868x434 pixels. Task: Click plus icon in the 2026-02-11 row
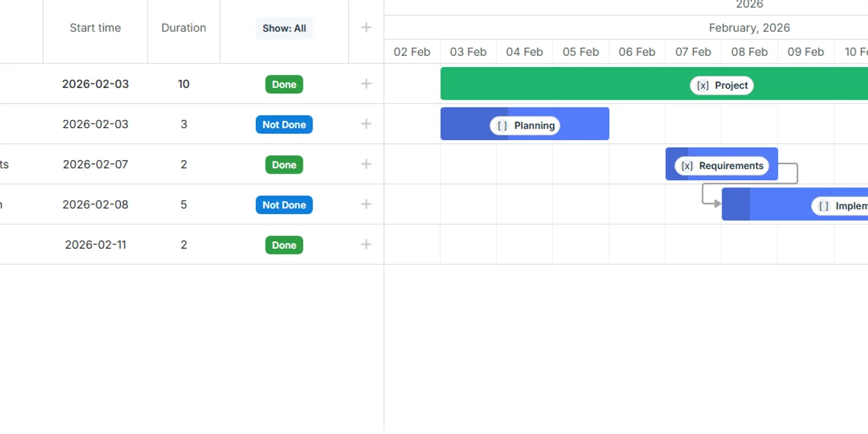366,244
